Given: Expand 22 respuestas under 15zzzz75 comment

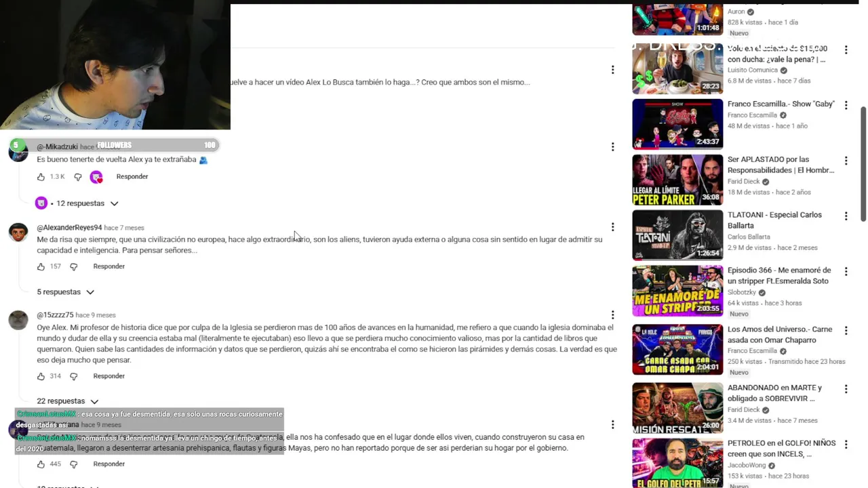Looking at the screenshot, I should click(x=67, y=401).
